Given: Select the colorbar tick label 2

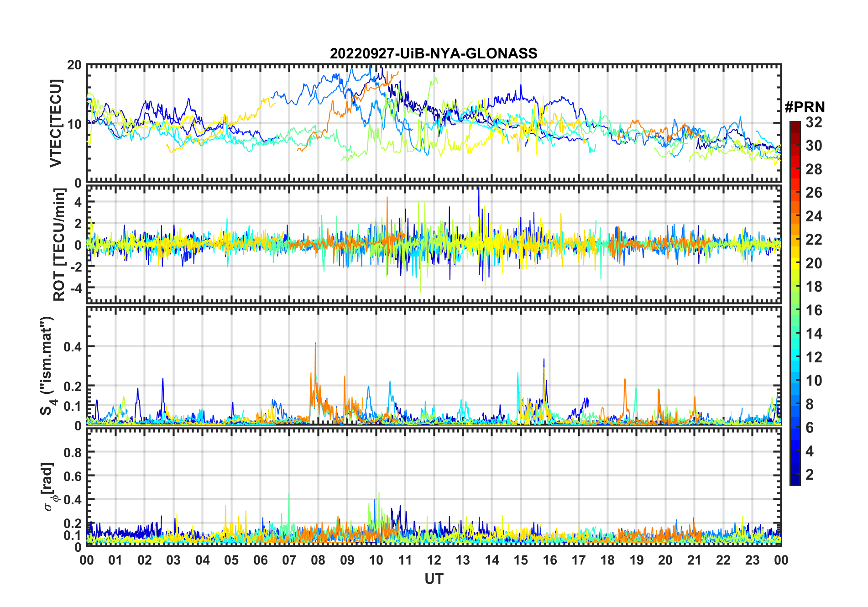Looking at the screenshot, I should [810, 475].
